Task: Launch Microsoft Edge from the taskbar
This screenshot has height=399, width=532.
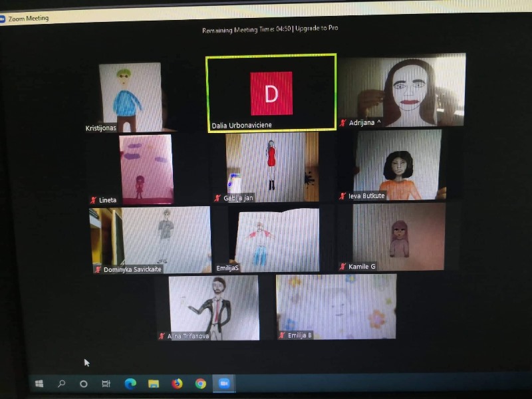Action: coord(130,384)
